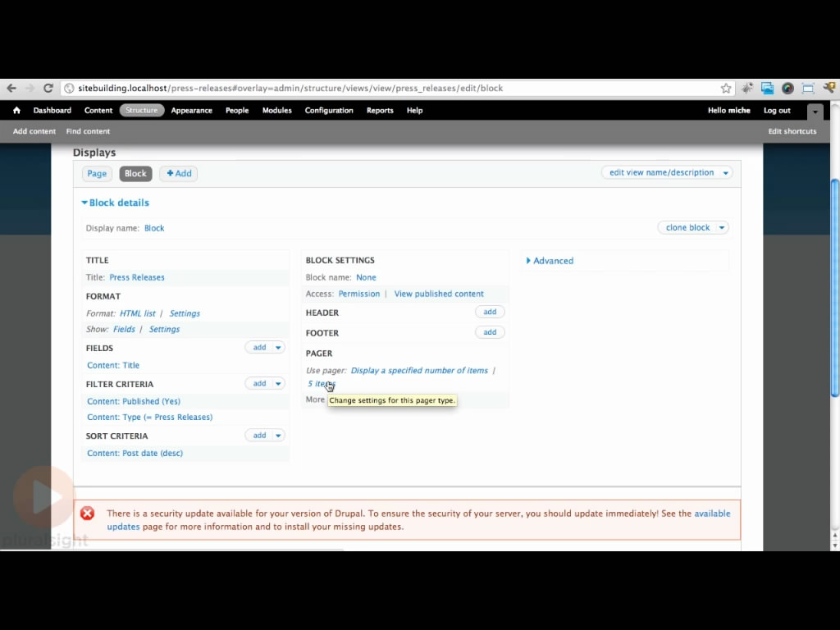Click Display a specified number of items

click(x=419, y=371)
